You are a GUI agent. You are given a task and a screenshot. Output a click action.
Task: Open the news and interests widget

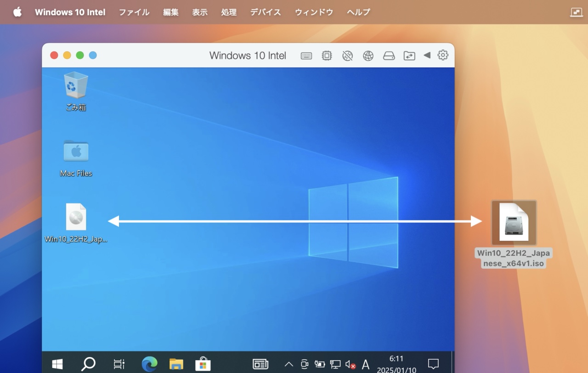click(260, 364)
